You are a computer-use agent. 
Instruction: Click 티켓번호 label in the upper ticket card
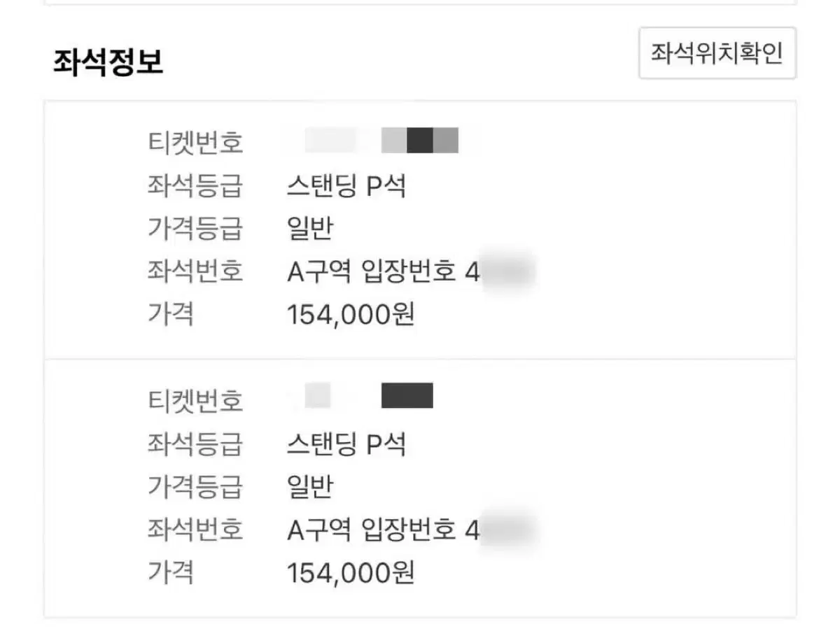tap(195, 143)
